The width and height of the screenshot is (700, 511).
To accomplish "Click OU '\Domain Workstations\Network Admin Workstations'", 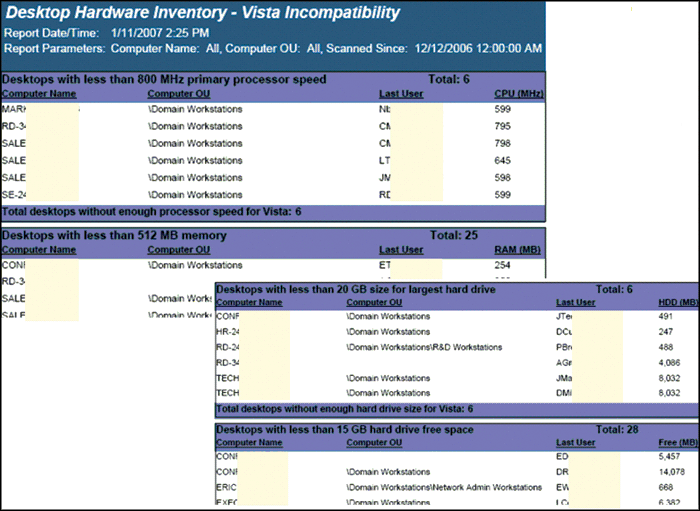I will pos(444,487).
